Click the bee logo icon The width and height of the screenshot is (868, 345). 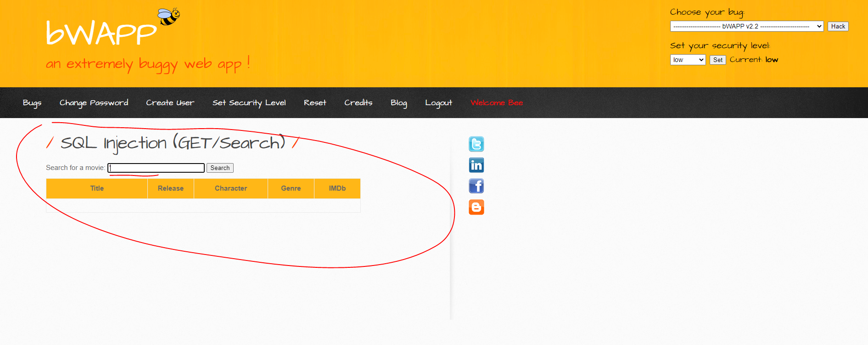pos(168,17)
